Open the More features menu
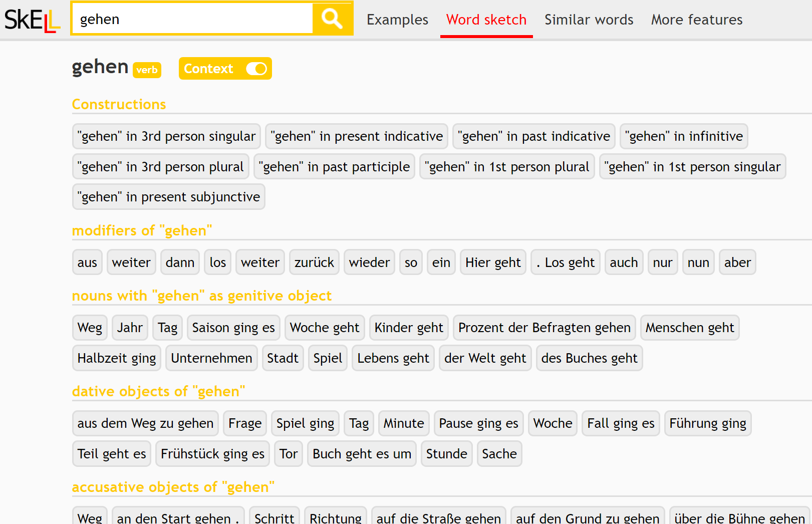Viewport: 812px width, 524px height. [x=696, y=20]
